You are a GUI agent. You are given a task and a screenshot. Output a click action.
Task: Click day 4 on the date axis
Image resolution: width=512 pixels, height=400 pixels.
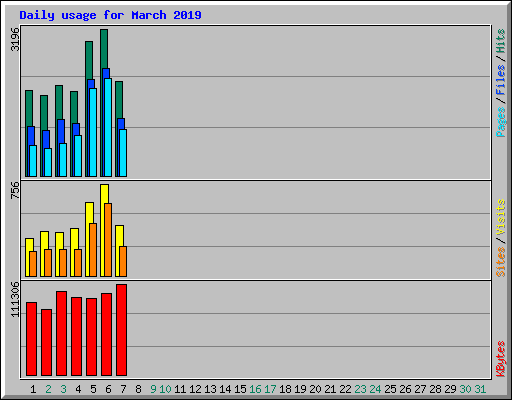[x=78, y=389]
